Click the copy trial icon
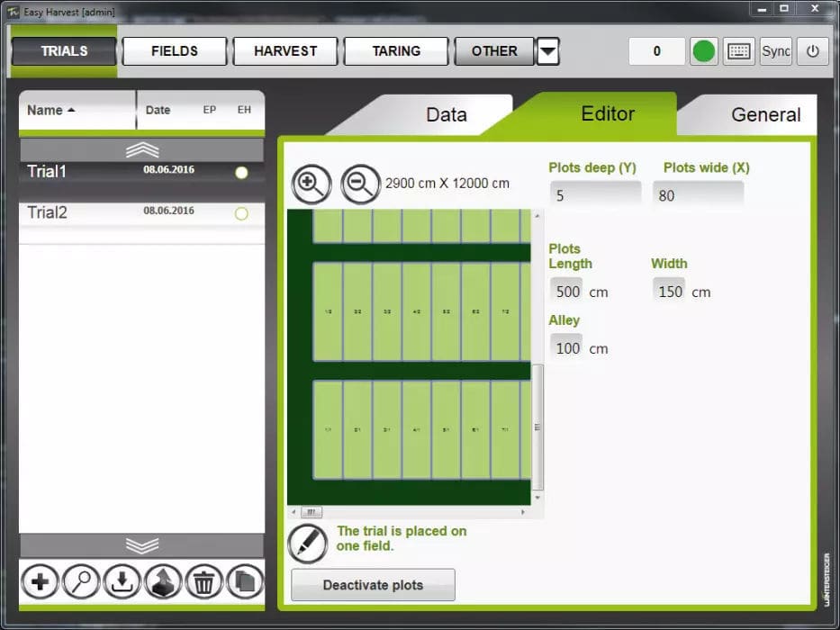Viewport: 840px width, 630px height. coord(244,582)
